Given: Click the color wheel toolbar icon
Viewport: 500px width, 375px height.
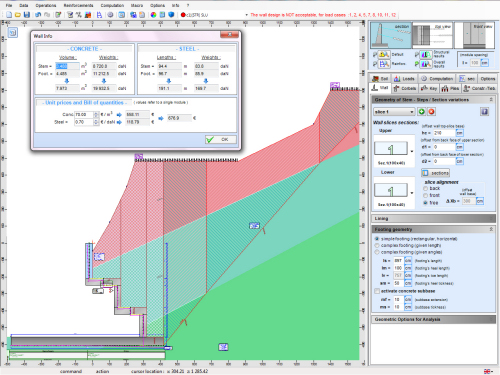Looking at the screenshot, I should (x=153, y=15).
